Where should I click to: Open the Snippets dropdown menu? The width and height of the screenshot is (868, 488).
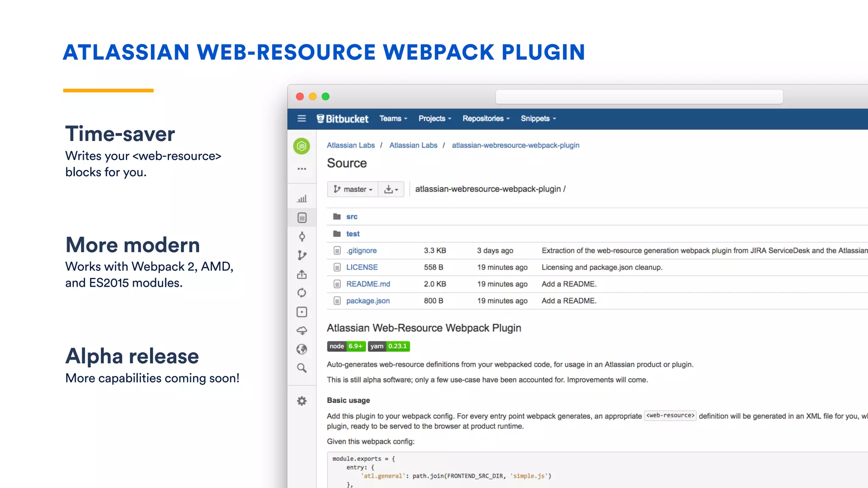click(538, 119)
